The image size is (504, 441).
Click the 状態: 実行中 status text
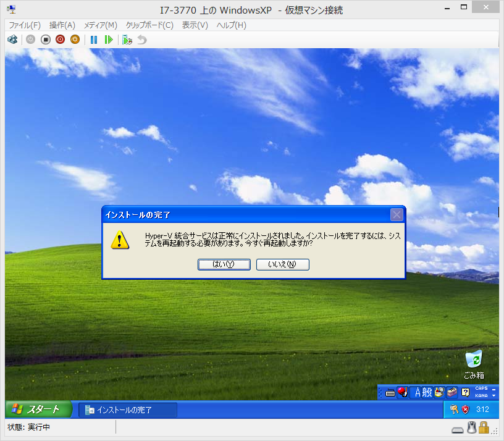28,427
